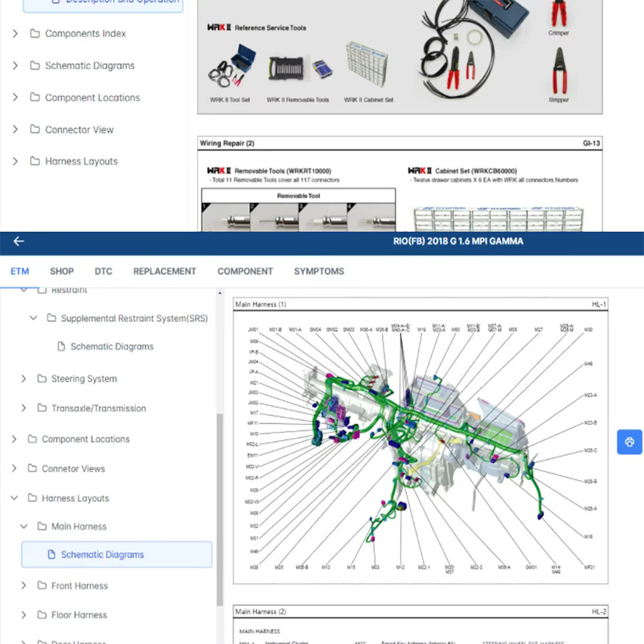Select Connector View folder in the upper tree

(72, 130)
